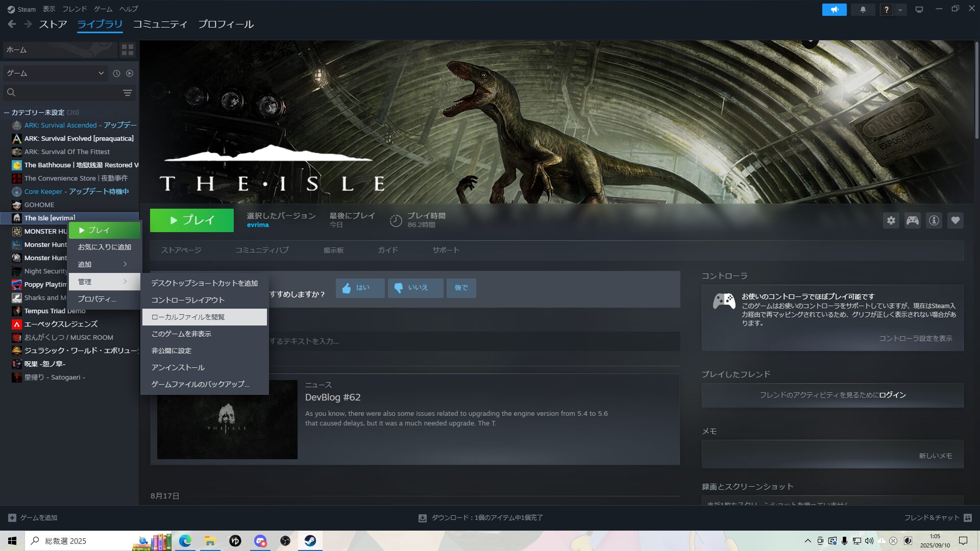The image size is (980, 551).
Task: Open the ストア tab
Action: coord(53,24)
